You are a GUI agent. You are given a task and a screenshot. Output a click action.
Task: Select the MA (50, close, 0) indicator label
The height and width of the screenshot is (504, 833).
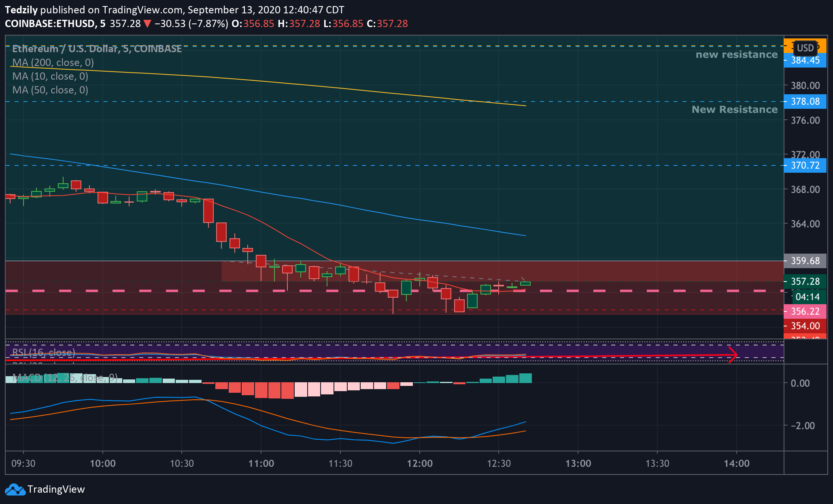coord(50,90)
